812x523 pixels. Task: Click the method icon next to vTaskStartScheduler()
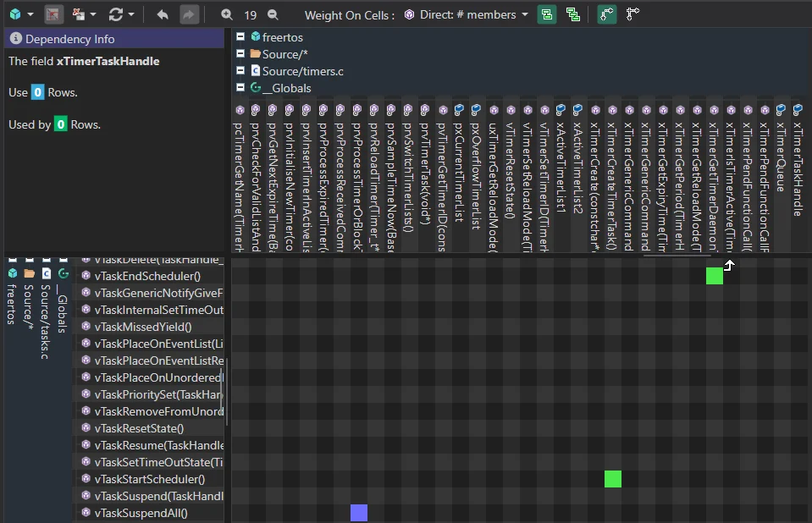click(86, 479)
